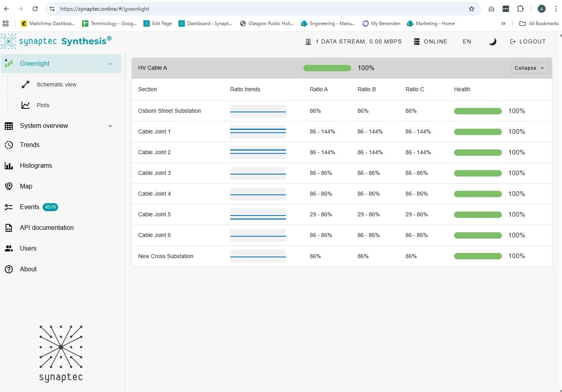Click the Cable Joint 1 ratio trend sparkline
Viewport: 562px width, 392px height.
[x=258, y=132]
